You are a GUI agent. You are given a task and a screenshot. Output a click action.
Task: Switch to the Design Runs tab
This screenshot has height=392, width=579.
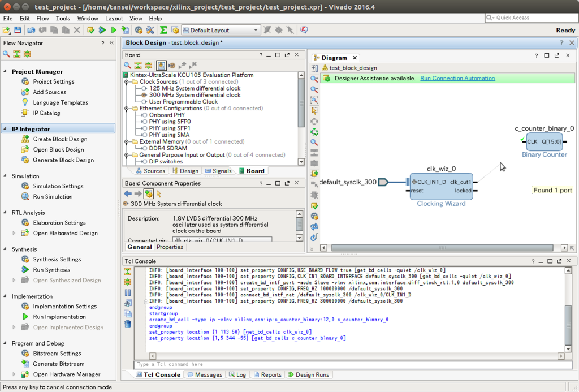click(x=308, y=374)
